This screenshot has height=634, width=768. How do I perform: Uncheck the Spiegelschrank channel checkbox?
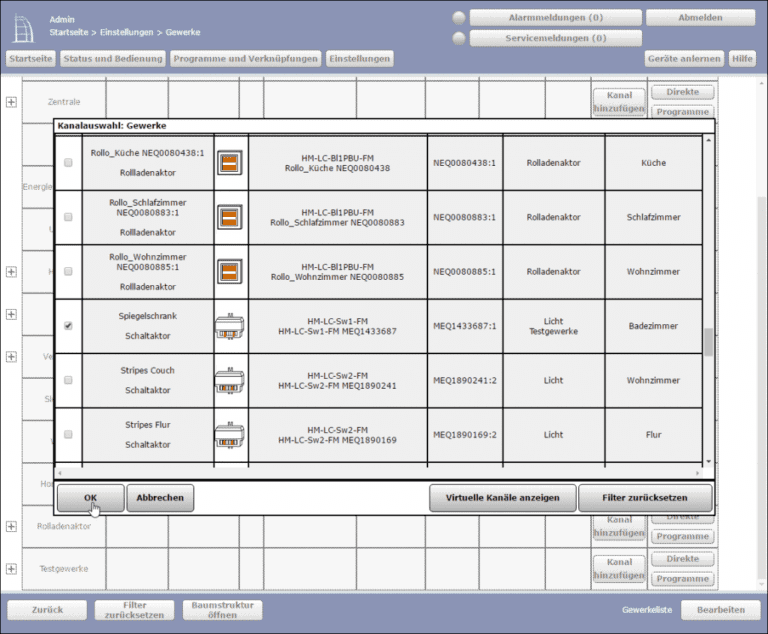(68, 326)
